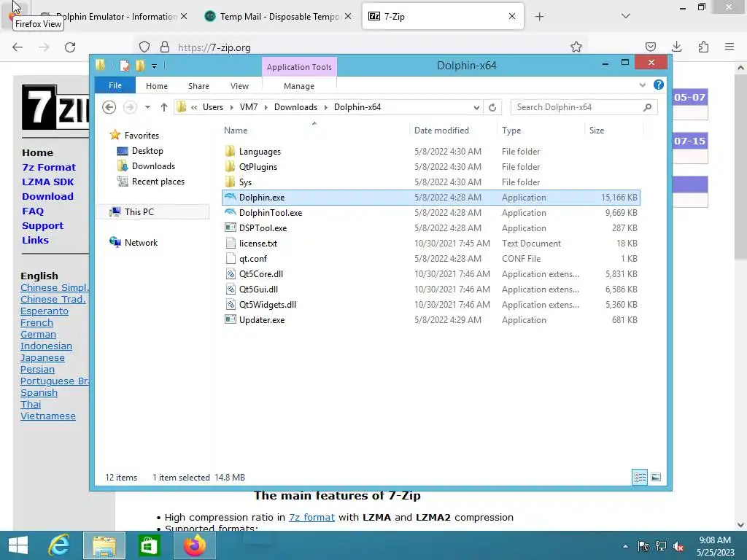Viewport: 747px width, 560px height.
Task: Open the FAQ link on 7-Zip site
Action: coord(33,211)
